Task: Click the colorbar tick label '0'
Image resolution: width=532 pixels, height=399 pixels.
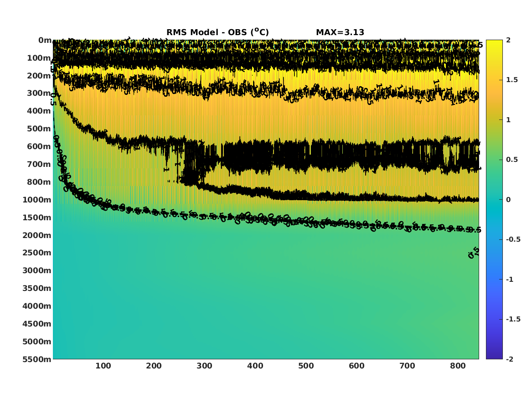Action: coord(508,200)
